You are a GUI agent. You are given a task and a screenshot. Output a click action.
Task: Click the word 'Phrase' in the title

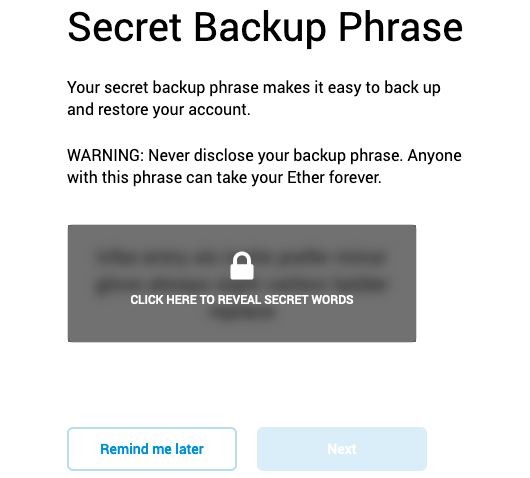coord(400,28)
